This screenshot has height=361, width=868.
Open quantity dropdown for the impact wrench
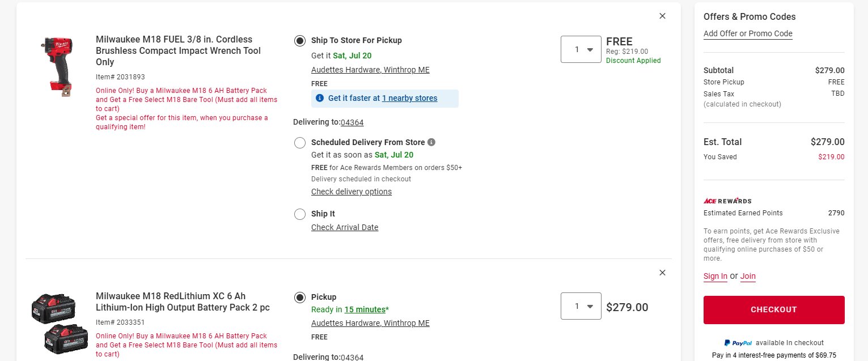(x=581, y=49)
